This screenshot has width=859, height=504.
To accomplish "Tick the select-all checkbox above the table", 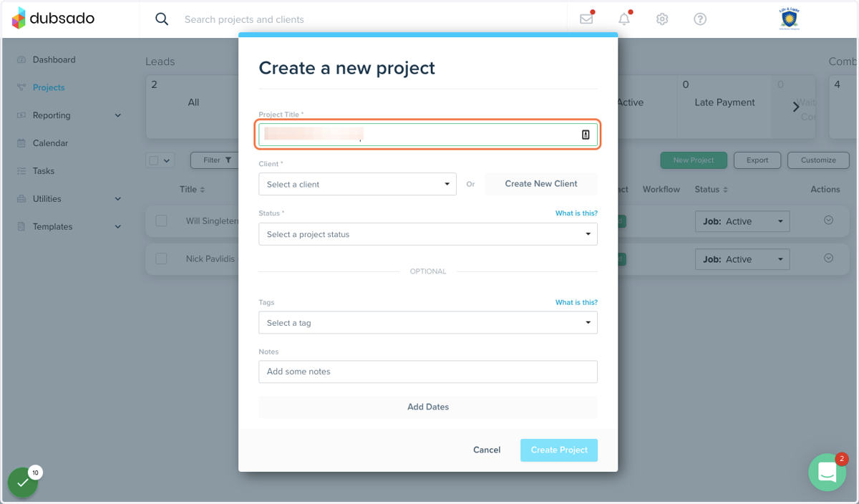I will (154, 160).
